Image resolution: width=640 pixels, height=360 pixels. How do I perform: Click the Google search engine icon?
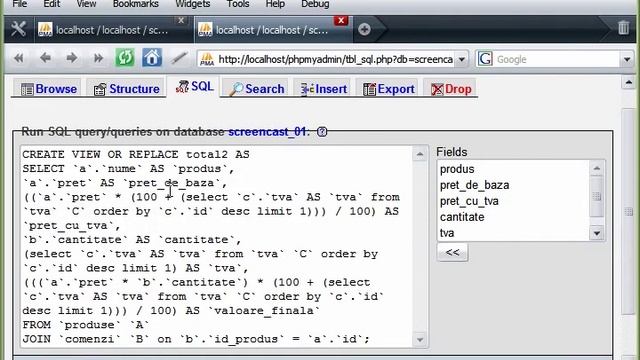pos(485,59)
